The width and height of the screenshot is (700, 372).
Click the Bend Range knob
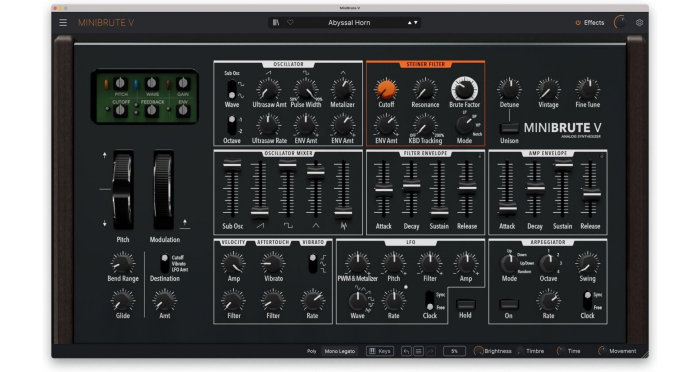(x=122, y=263)
